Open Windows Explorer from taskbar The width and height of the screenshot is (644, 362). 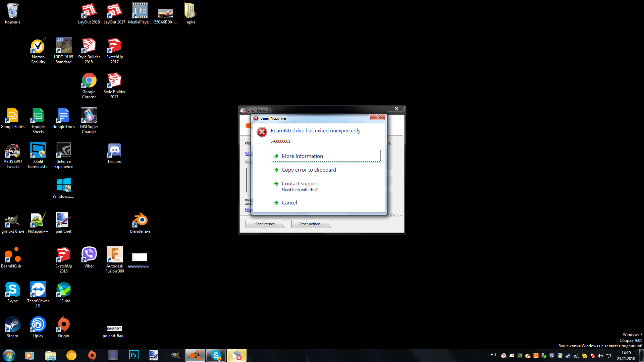coord(50,355)
